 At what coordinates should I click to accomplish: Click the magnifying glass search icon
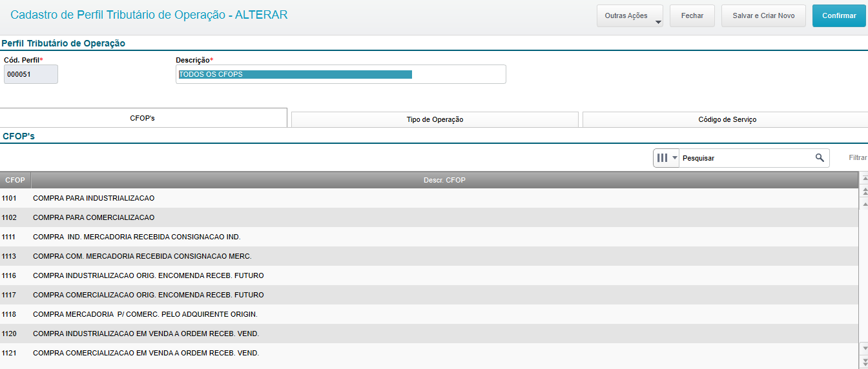pyautogui.click(x=820, y=158)
